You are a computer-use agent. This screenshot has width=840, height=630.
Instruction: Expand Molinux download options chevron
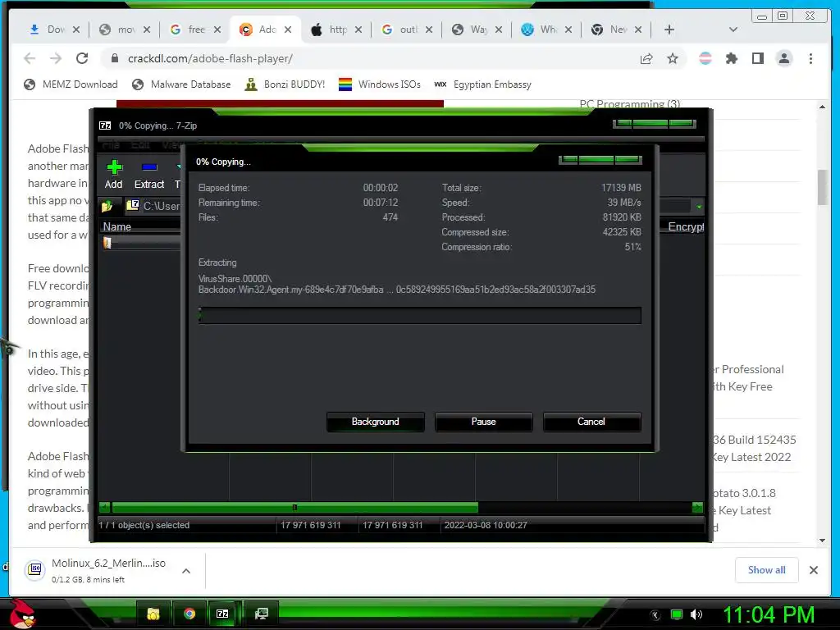186,571
